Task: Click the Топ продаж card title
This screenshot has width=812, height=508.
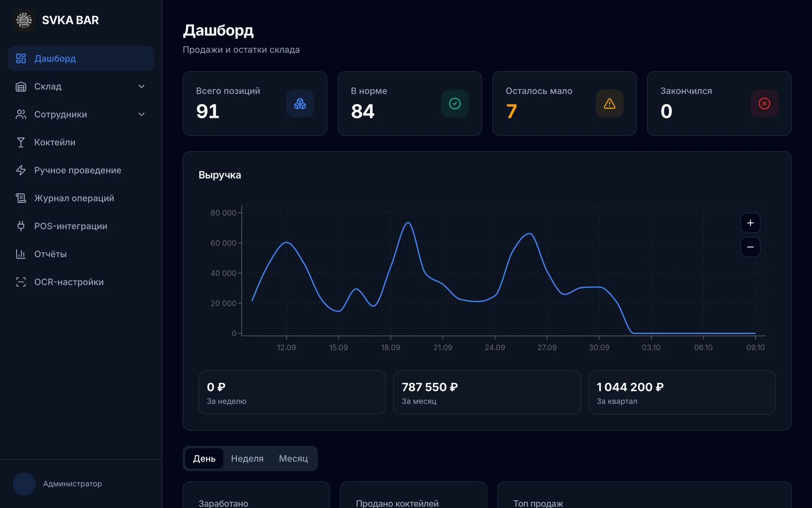Action: [538, 503]
